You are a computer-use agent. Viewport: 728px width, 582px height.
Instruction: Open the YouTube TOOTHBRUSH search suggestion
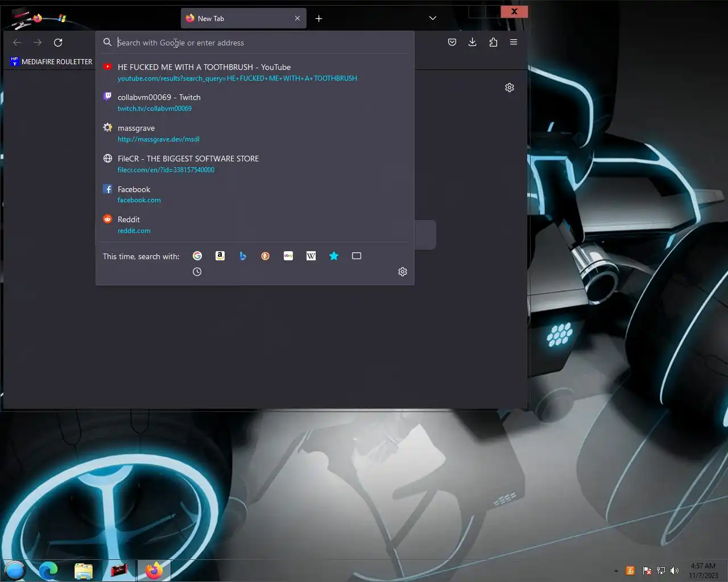255,72
